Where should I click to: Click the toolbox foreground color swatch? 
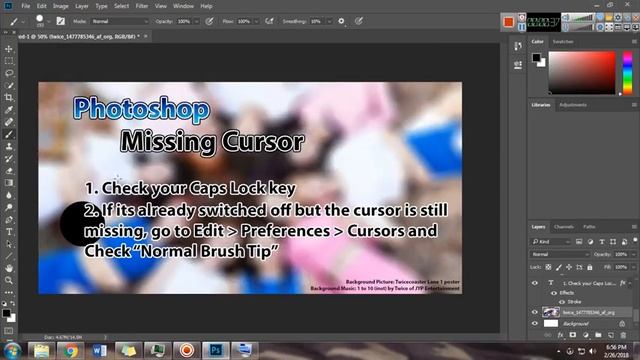pos(6,313)
